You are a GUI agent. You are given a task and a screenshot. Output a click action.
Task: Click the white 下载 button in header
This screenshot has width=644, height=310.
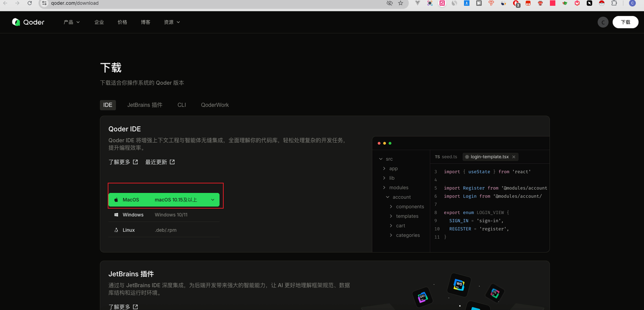pos(625,22)
